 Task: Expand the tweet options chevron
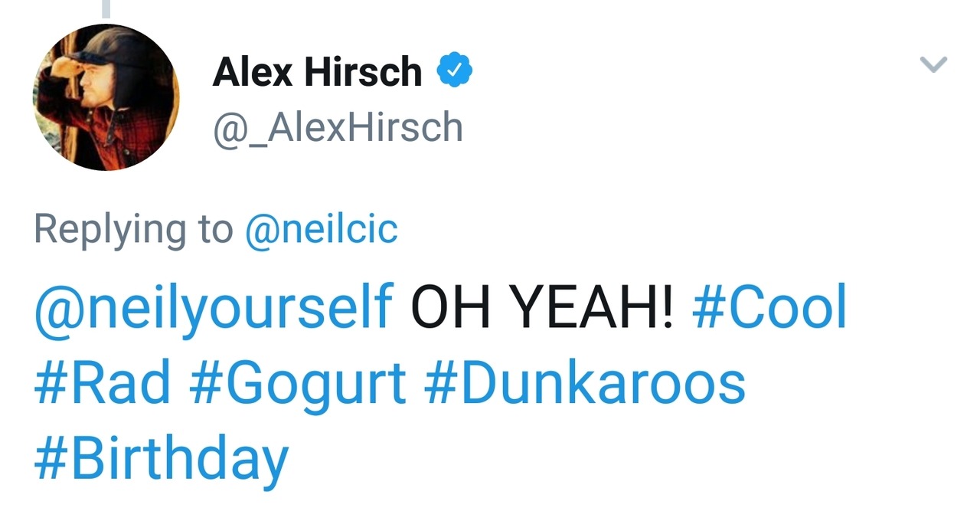pos(933,65)
